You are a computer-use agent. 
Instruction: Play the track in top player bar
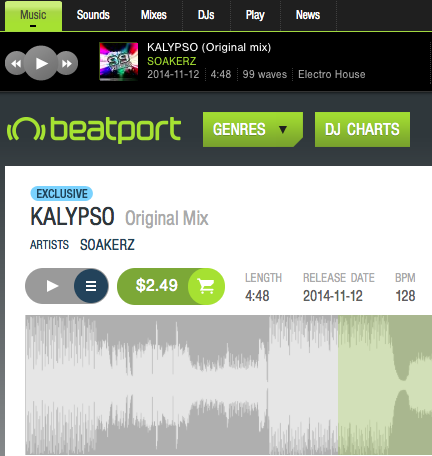click(41, 63)
